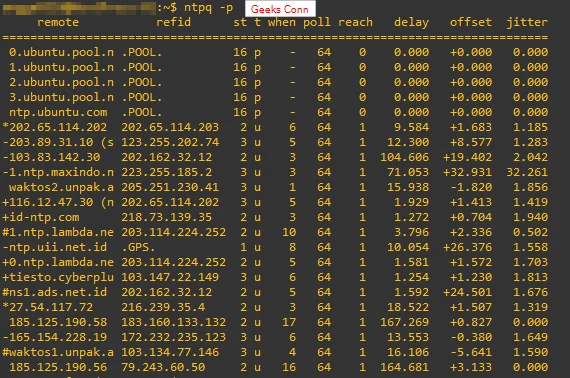The height and width of the screenshot is (378, 570).
Task: Click delay value 9.584
Action: pos(412,127)
